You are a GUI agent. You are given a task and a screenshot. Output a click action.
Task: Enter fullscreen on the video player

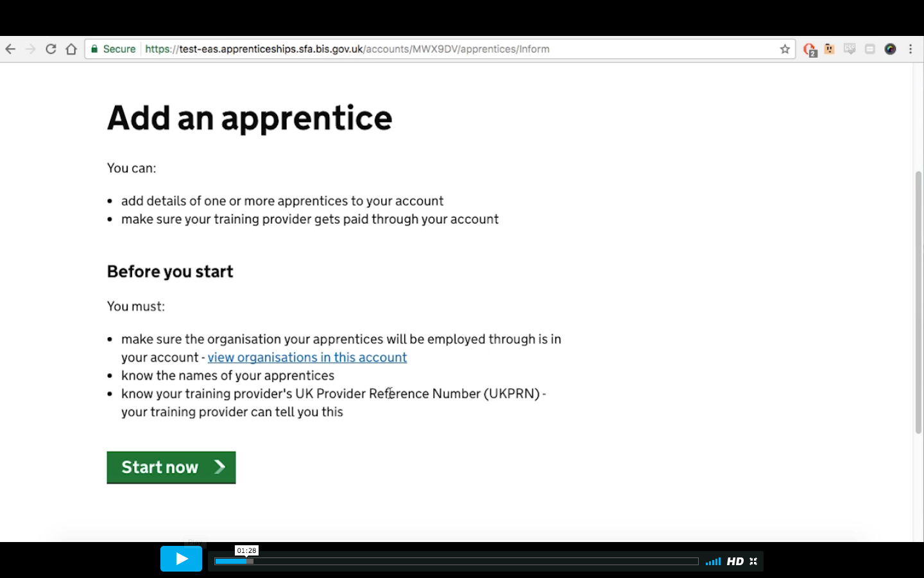753,561
